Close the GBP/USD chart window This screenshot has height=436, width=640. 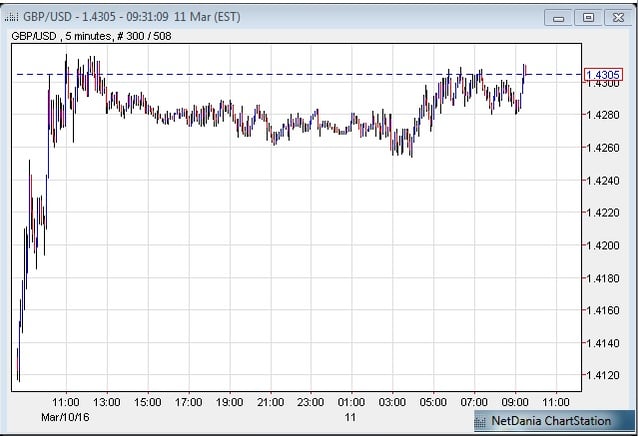615,17
